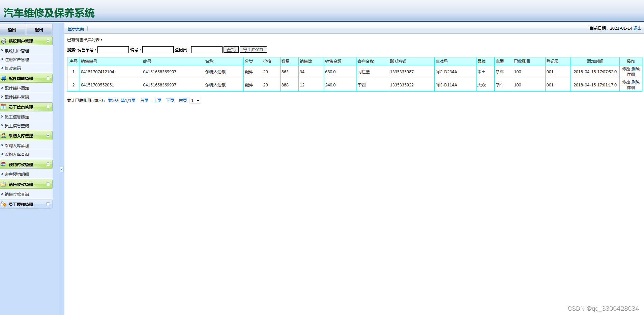
Task: Focus the 销售单号 search input field
Action: coord(113,50)
